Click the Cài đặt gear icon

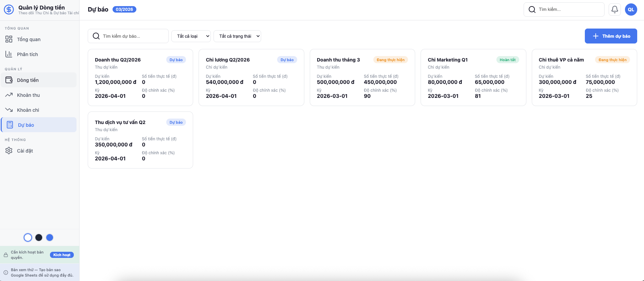[9, 151]
